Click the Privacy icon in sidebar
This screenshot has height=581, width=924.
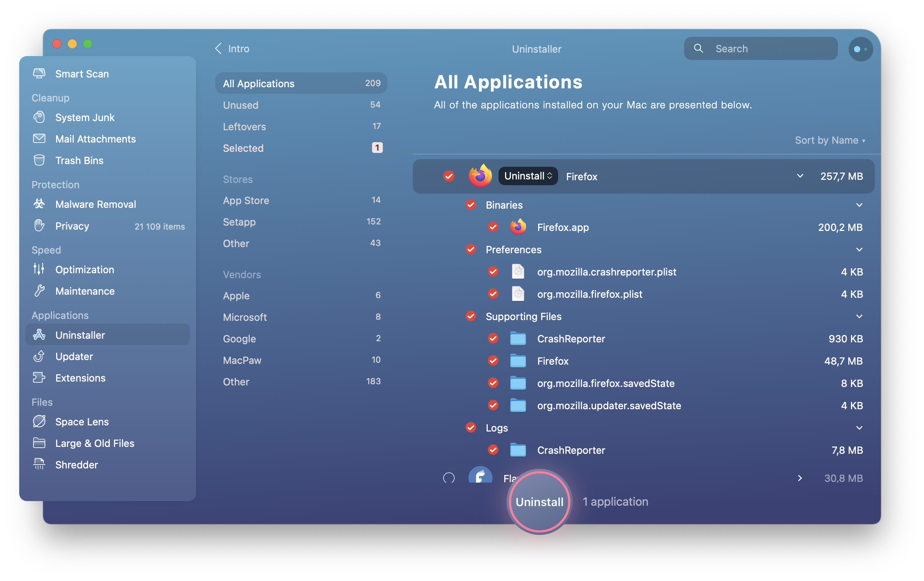[x=40, y=226]
